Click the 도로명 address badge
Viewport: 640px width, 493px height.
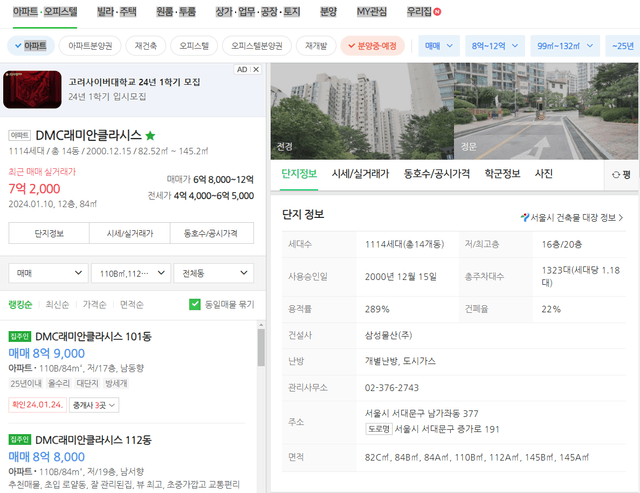[379, 429]
